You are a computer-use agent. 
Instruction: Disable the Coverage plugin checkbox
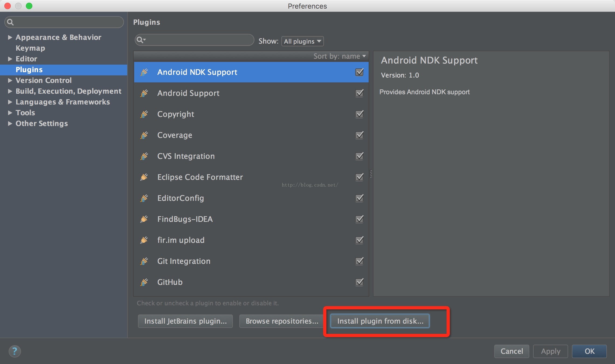tap(359, 135)
